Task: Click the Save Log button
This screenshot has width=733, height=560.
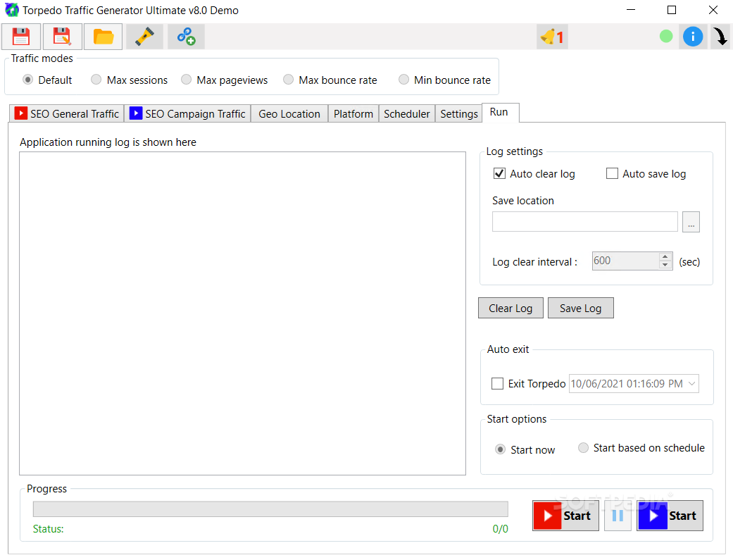Action: click(580, 308)
